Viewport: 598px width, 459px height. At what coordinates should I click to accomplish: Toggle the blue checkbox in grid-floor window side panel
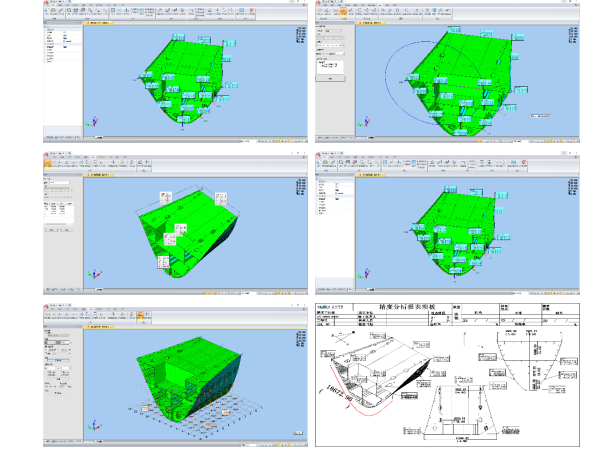61,387
